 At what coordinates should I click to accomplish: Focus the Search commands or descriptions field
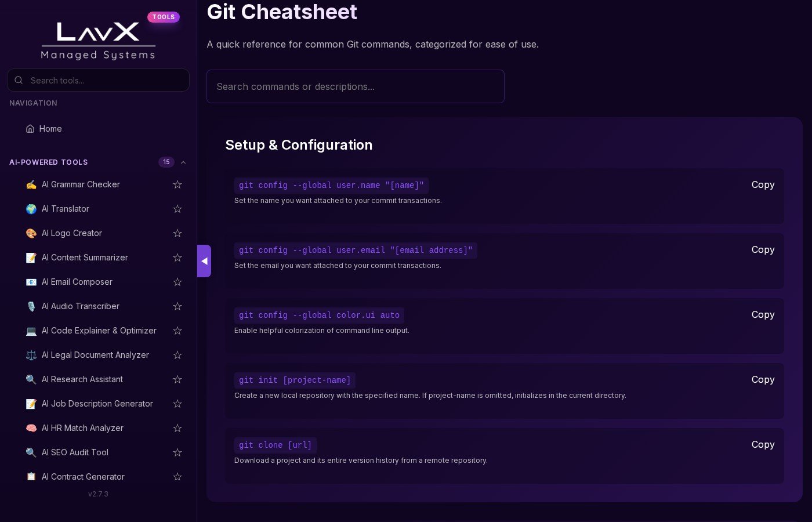pyautogui.click(x=355, y=86)
